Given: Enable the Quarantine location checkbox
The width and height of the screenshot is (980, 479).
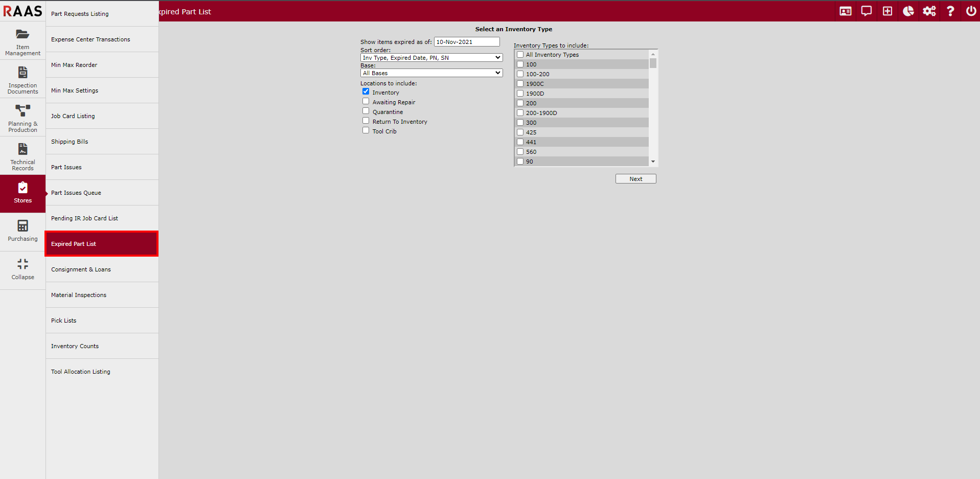Looking at the screenshot, I should click(366, 111).
